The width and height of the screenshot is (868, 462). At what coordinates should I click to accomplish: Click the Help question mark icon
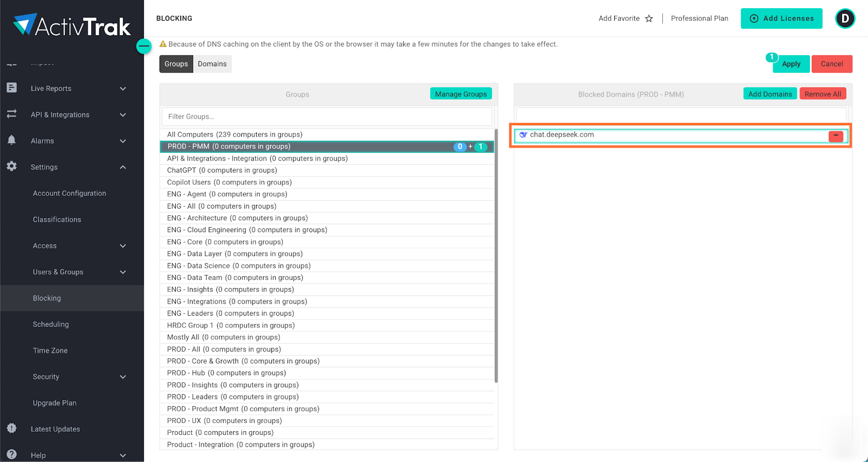[11, 454]
